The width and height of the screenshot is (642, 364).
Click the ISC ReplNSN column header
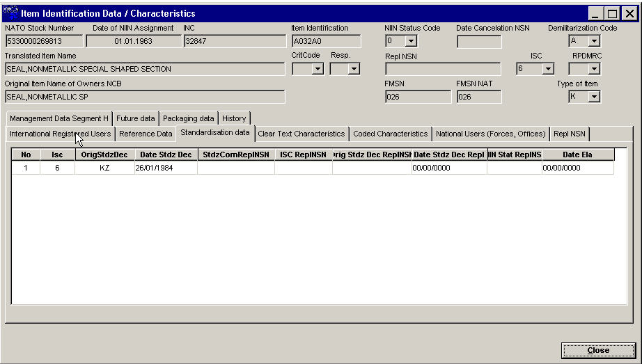304,155
